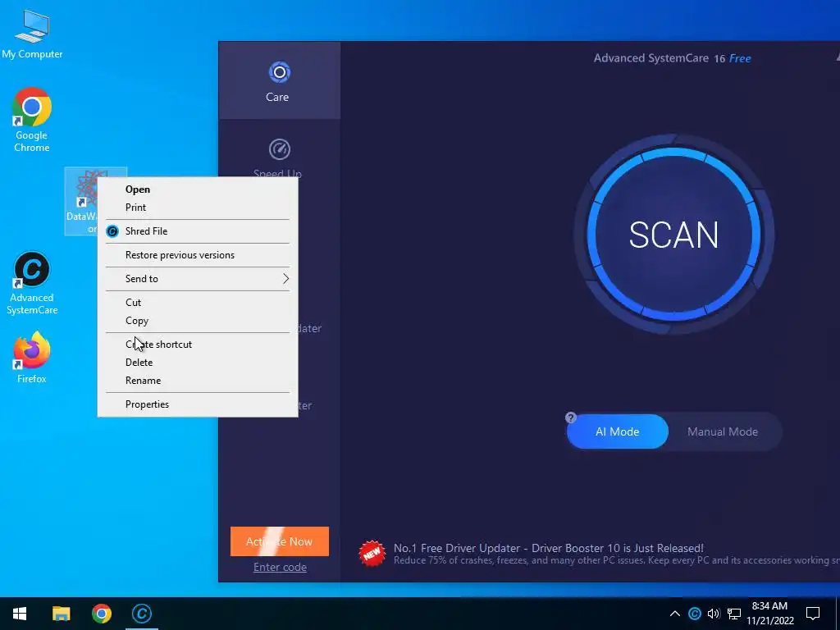Click the Shred File icon in context menu
This screenshot has width=840, height=630.
tap(112, 231)
